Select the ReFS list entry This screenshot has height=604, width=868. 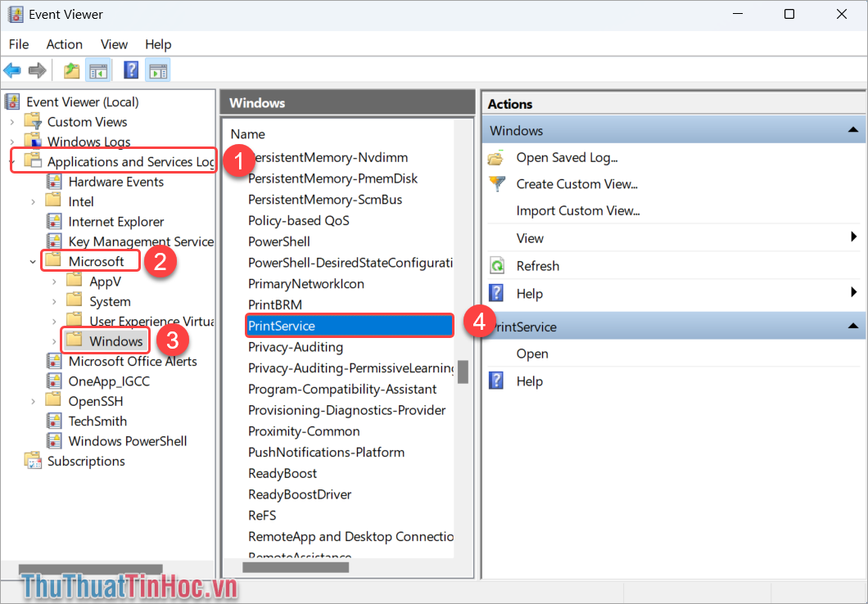[262, 516]
